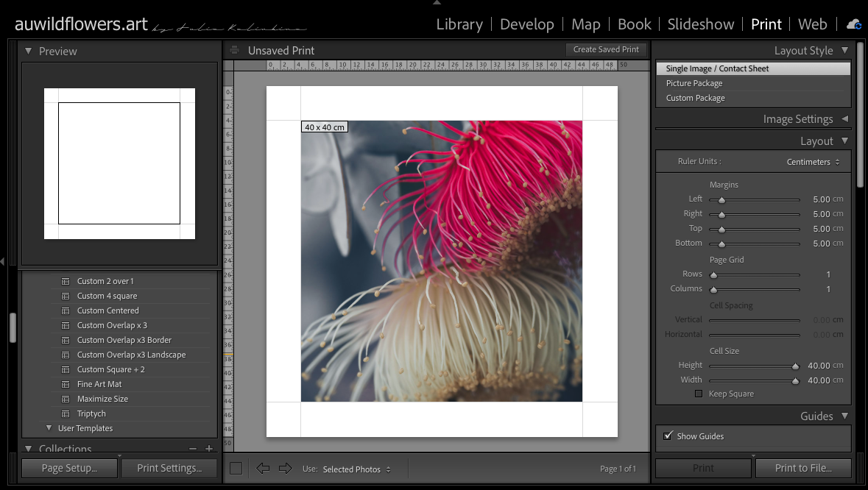This screenshot has width=868, height=490.
Task: Click the Right margin 5.00 value field
Action: pos(822,214)
